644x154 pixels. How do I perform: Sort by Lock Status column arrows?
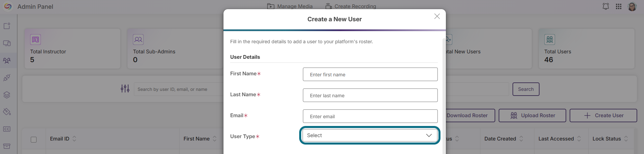[x=626, y=139]
